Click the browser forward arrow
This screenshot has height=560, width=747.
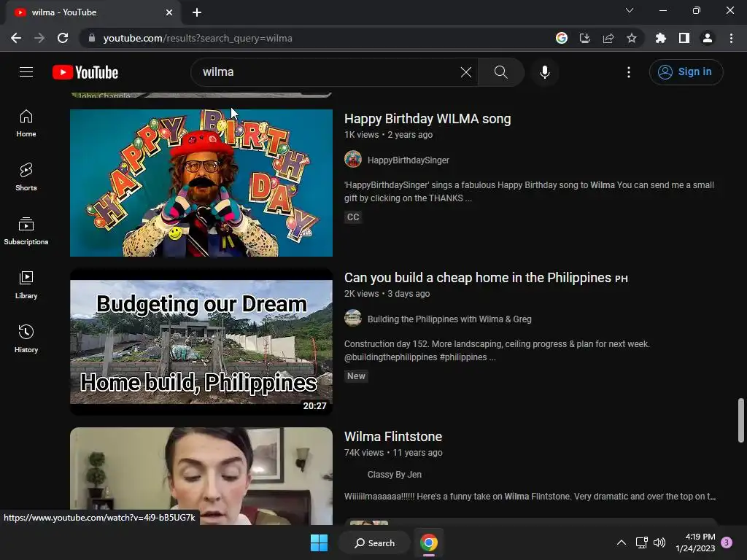[39, 38]
